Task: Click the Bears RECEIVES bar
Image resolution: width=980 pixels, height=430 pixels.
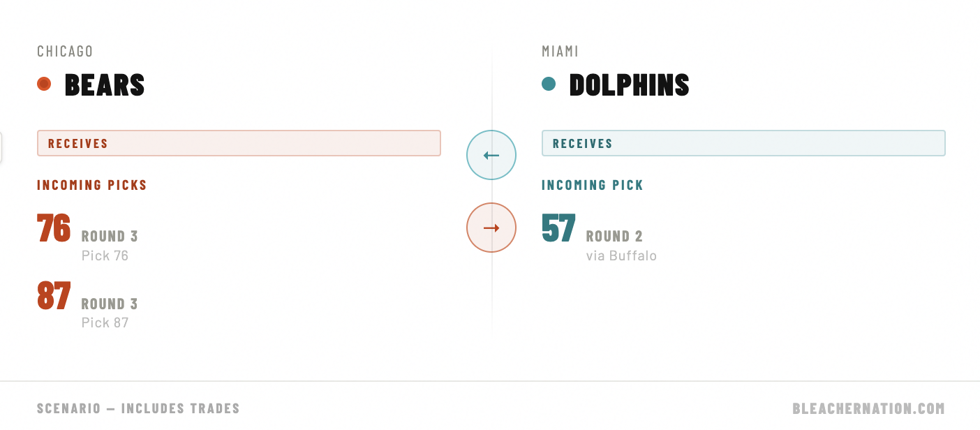Action: click(x=239, y=143)
